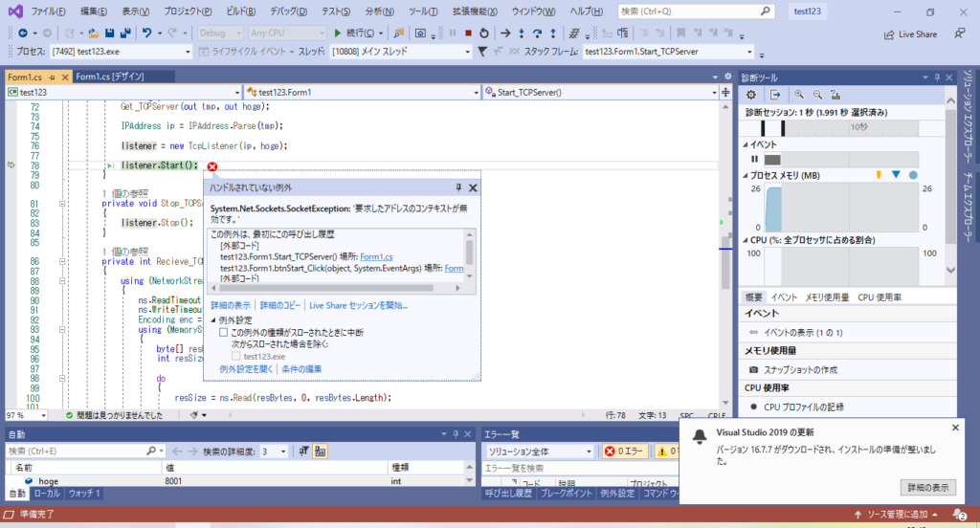Click the View Details (詳細の表示) link in exception popup

click(231, 305)
